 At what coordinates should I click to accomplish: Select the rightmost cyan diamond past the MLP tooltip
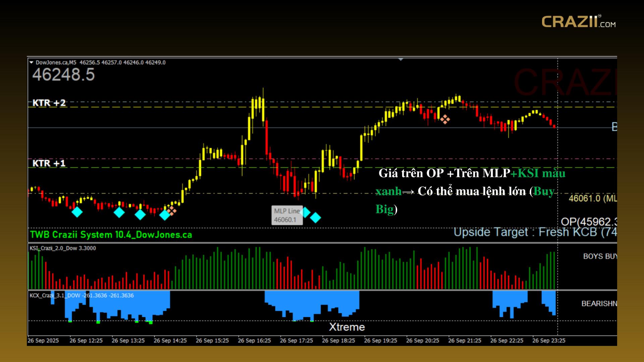315,218
